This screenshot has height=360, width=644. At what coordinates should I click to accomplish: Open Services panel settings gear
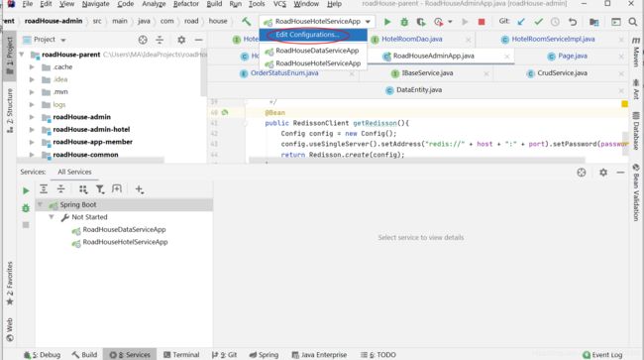(x=603, y=173)
